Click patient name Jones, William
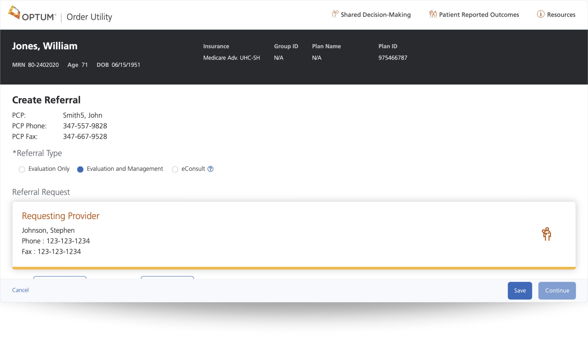 (x=45, y=46)
